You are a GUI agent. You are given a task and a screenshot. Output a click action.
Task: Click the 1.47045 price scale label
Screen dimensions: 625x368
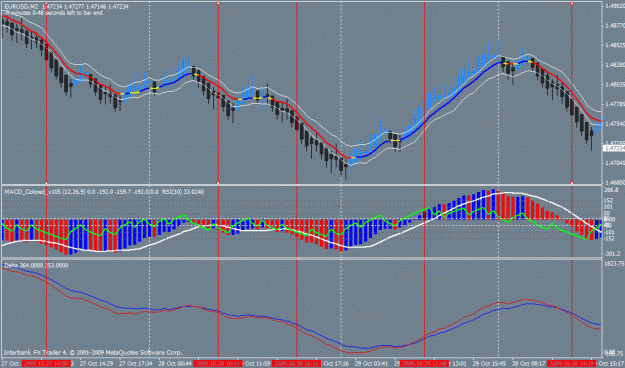coord(615,163)
